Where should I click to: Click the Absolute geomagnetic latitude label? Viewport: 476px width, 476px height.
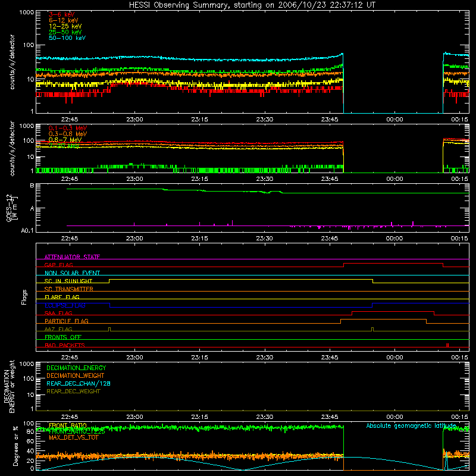(x=411, y=425)
